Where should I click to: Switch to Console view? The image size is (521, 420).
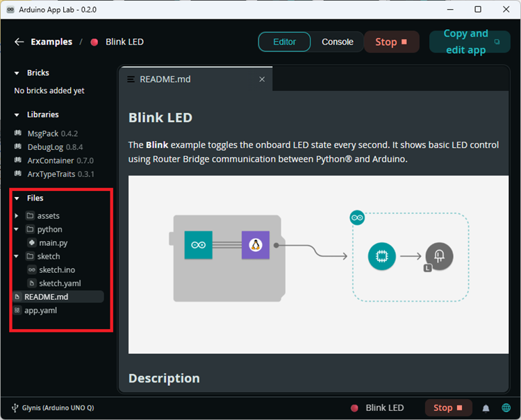(x=337, y=42)
